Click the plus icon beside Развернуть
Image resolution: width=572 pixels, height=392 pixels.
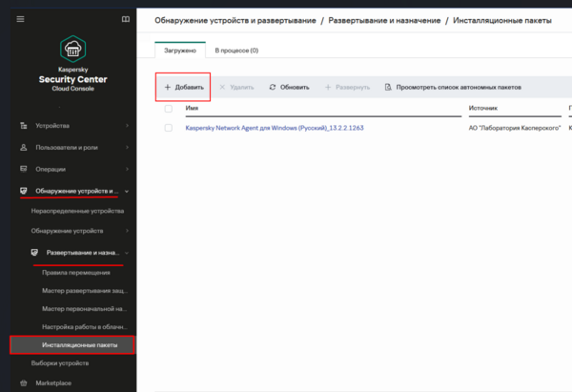(x=328, y=87)
